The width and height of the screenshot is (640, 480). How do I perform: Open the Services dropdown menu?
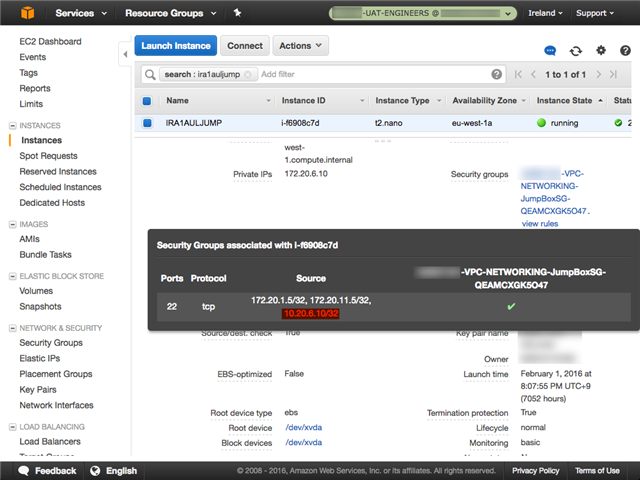point(81,13)
